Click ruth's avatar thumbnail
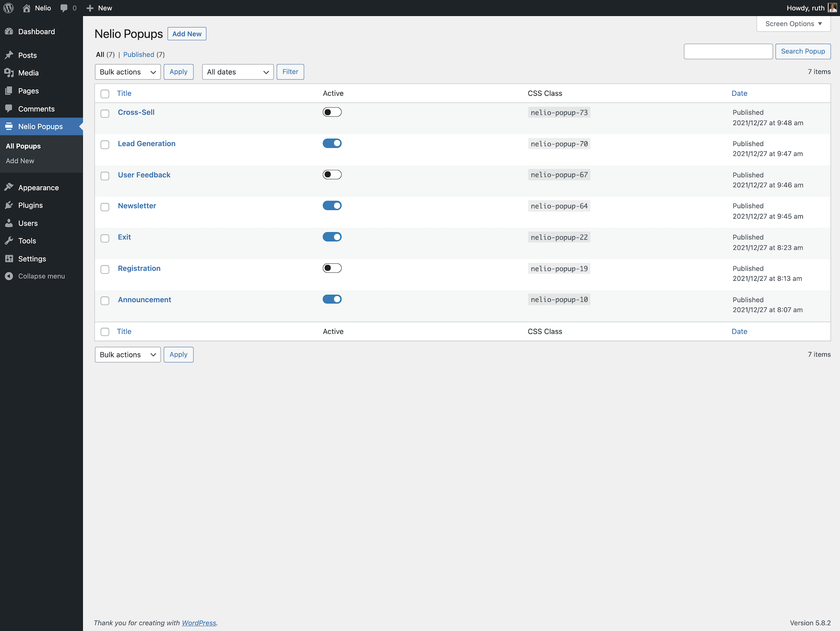Screen dimensions: 840x631 (832, 8)
